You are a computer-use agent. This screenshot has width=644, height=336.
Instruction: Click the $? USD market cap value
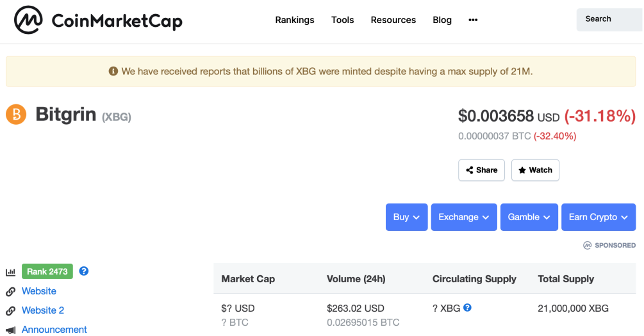coord(238,308)
